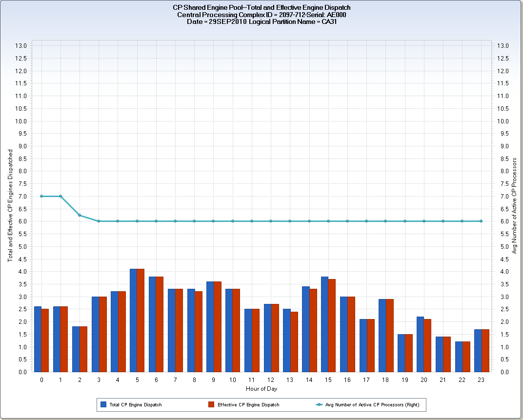523x420 pixels.
Task: Click right axis value '13.0'
Action: [503, 46]
